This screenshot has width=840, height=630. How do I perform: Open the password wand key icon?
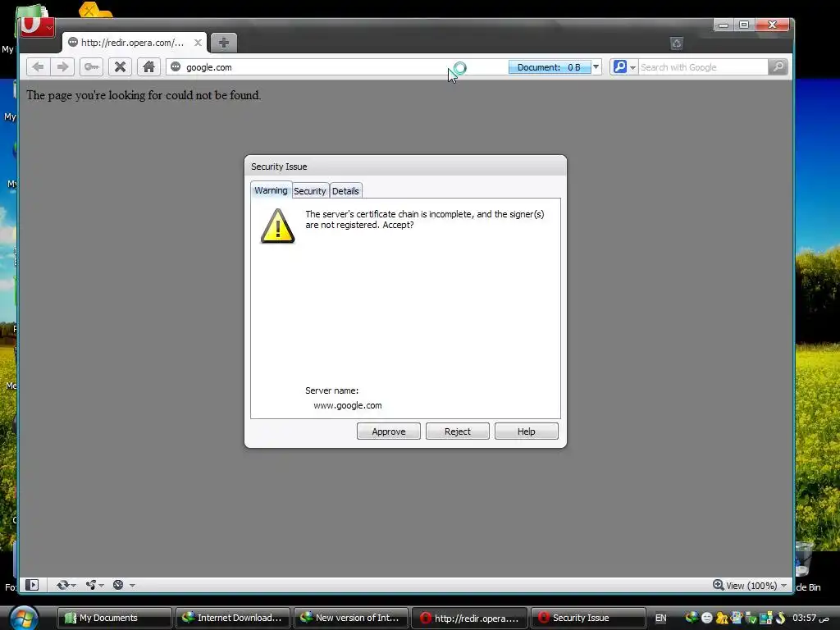(92, 67)
